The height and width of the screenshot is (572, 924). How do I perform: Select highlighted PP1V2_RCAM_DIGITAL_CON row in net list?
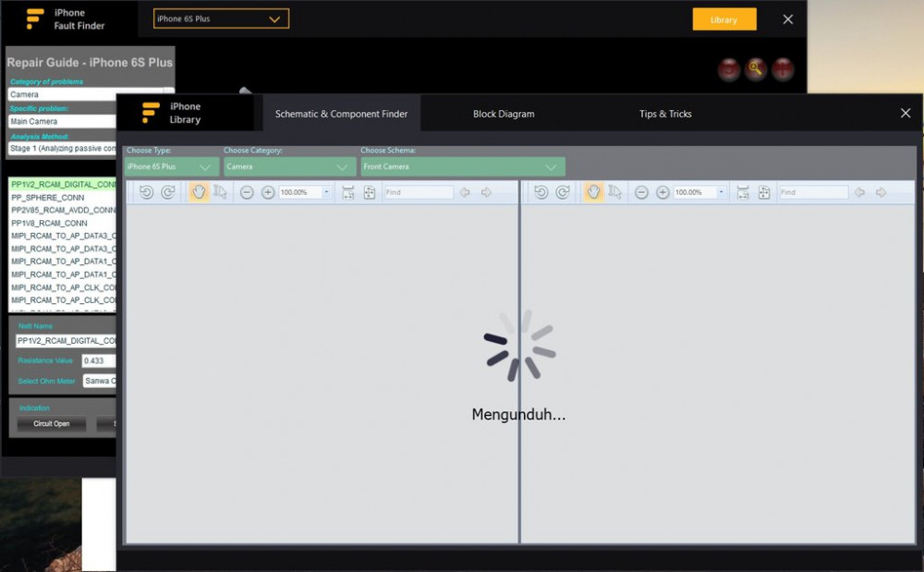click(x=63, y=185)
